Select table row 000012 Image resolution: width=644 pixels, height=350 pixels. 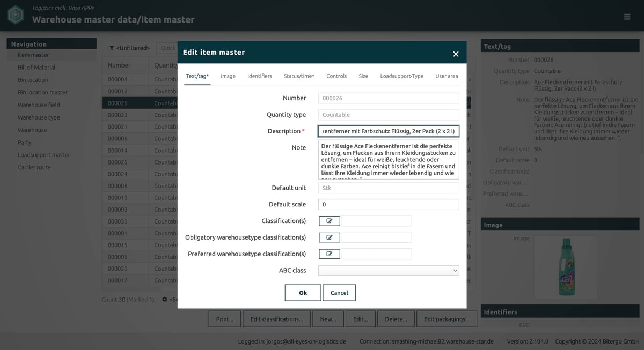(x=140, y=91)
